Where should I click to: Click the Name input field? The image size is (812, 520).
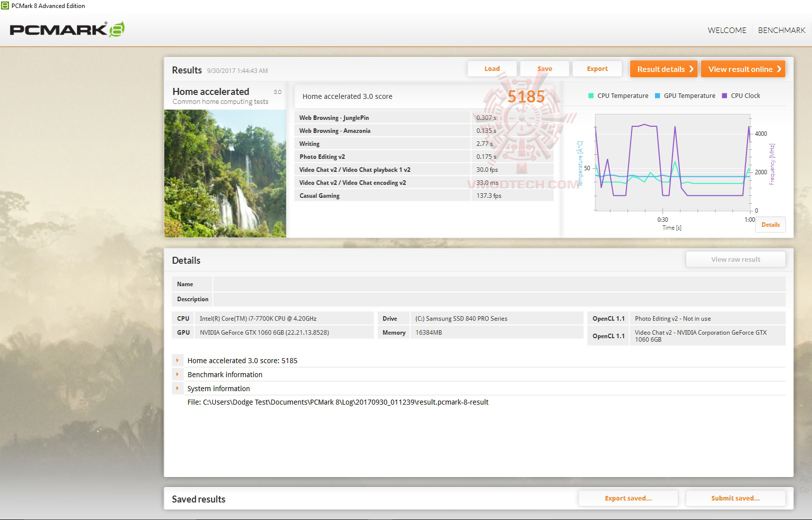tap(499, 284)
